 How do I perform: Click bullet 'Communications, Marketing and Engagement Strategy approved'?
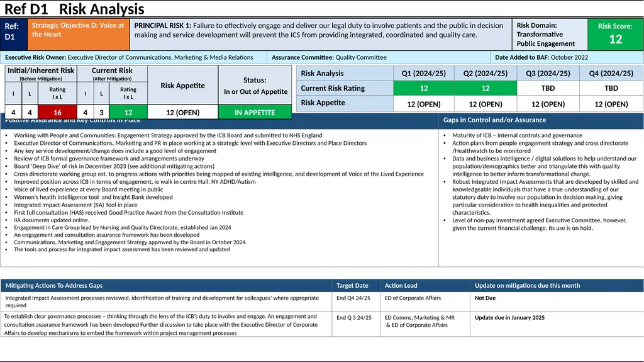[130, 242]
